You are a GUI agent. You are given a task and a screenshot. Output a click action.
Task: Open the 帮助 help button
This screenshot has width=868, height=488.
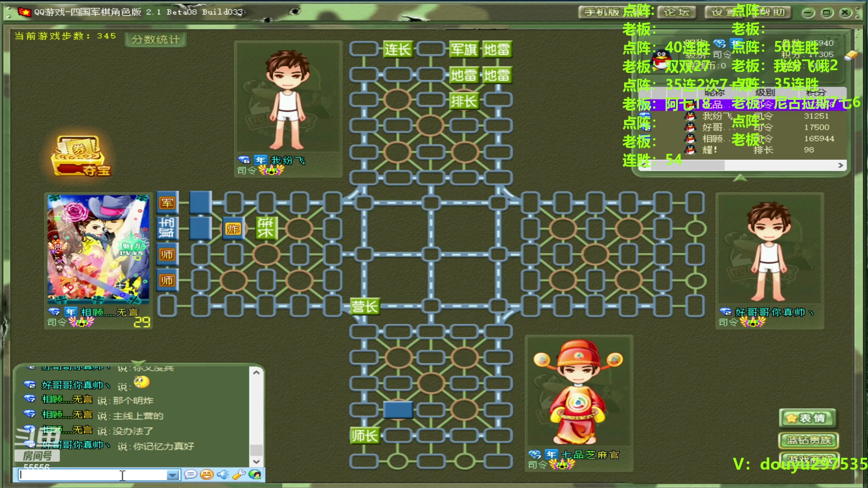[772, 12]
